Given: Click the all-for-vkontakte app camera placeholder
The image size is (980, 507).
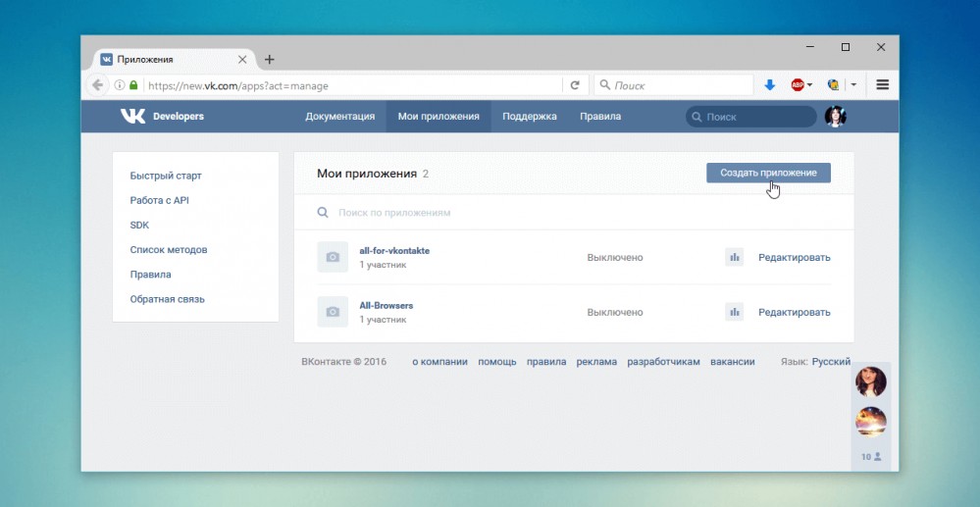Looking at the screenshot, I should click(333, 257).
